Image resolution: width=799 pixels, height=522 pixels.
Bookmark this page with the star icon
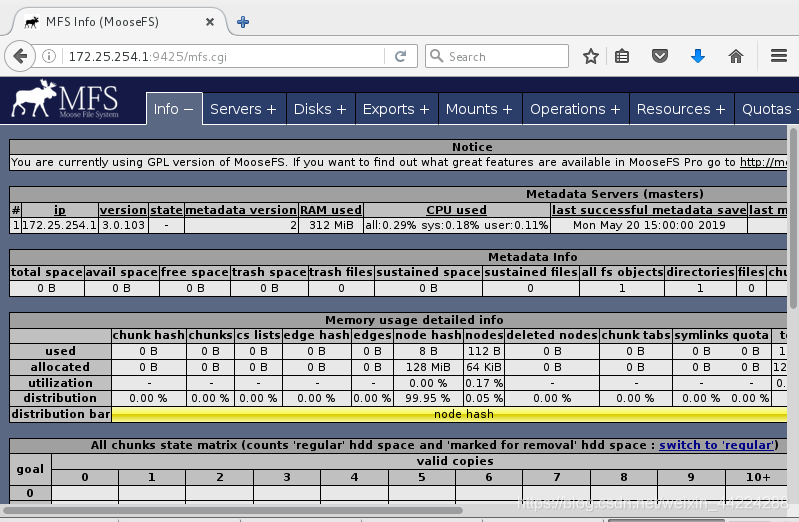[591, 56]
